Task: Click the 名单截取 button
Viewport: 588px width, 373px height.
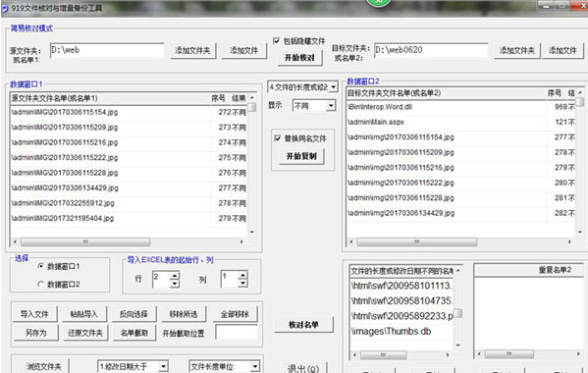Action: pyautogui.click(x=134, y=333)
